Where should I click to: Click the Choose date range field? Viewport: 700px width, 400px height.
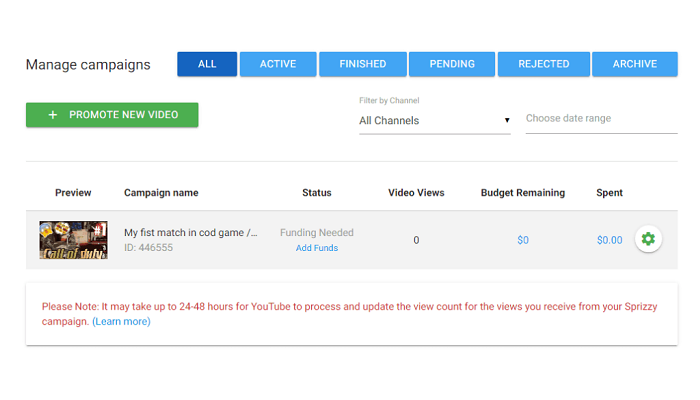601,119
